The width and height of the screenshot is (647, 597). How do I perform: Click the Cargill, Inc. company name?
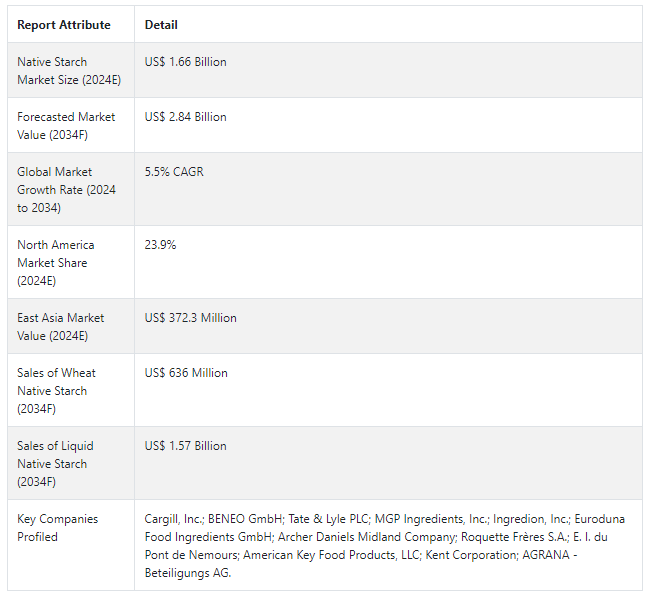(174, 519)
